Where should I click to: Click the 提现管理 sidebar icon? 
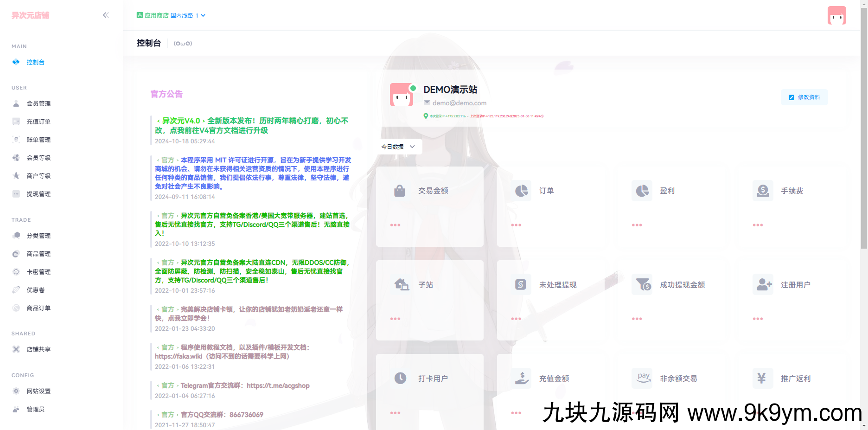(16, 194)
